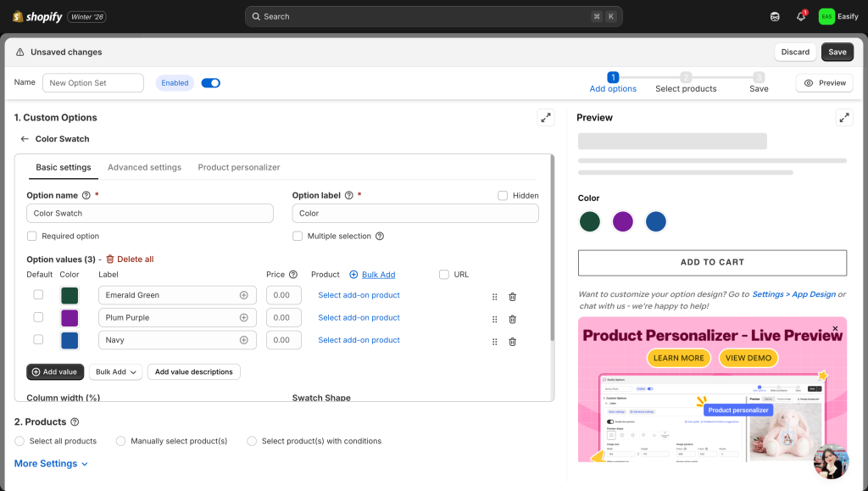Viewport: 868px width, 491px height.
Task: Delete the Navy option value
Action: [512, 341]
